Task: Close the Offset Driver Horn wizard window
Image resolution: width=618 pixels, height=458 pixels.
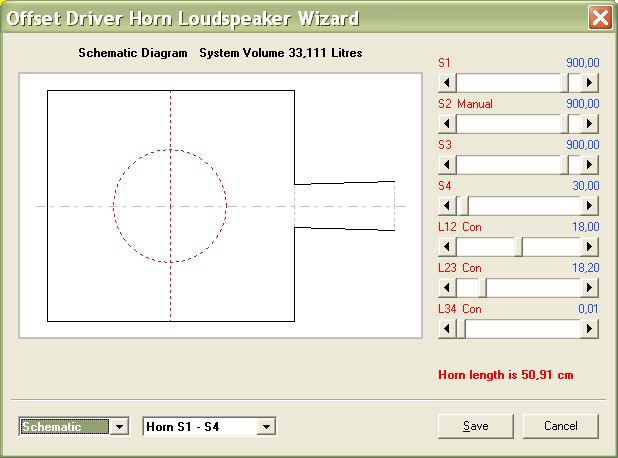Action: [600, 17]
